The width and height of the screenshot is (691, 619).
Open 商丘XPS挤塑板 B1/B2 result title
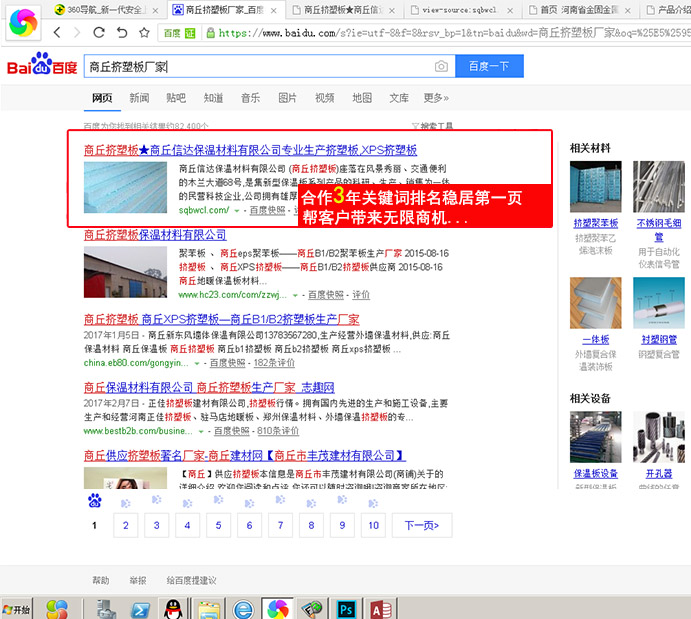point(222,319)
